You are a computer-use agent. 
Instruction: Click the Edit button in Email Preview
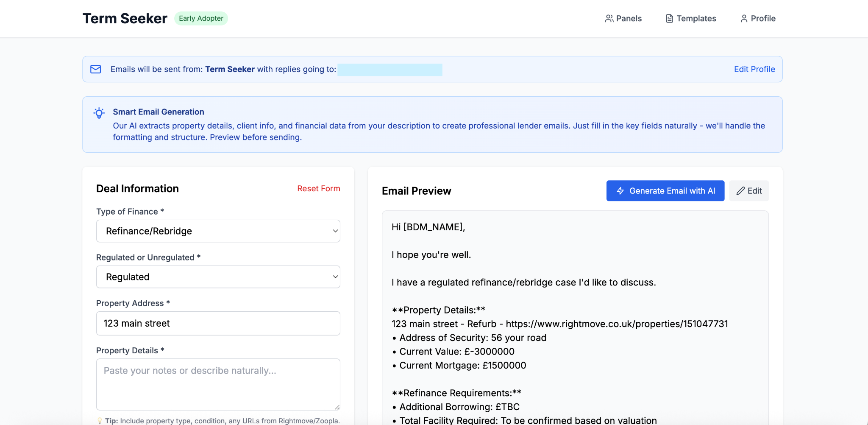[x=748, y=191]
